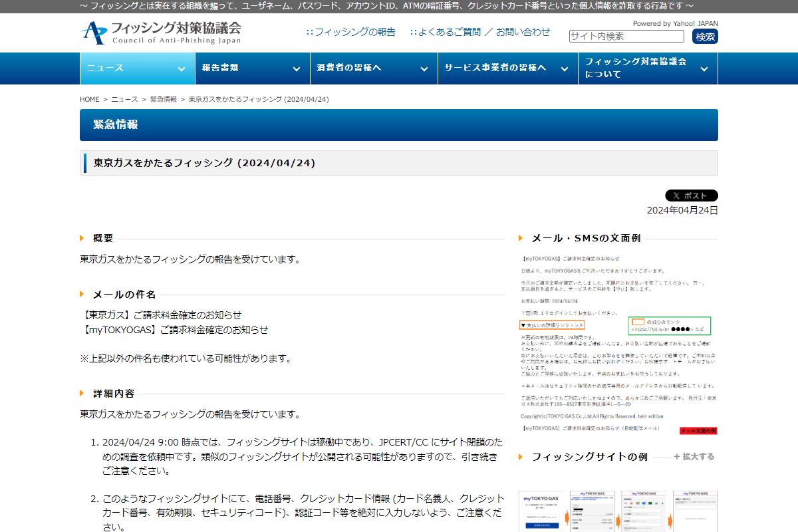This screenshot has width=798, height=532.
Task: Click the 東京ガスをかたるフィッシング (2024/04/24) article title
Action: (x=204, y=163)
